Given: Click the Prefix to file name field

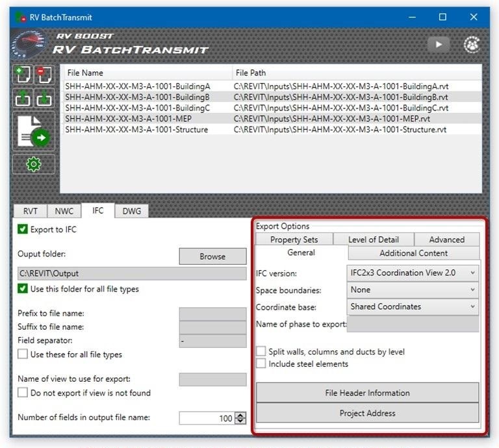Looking at the screenshot, I should click(x=212, y=314).
